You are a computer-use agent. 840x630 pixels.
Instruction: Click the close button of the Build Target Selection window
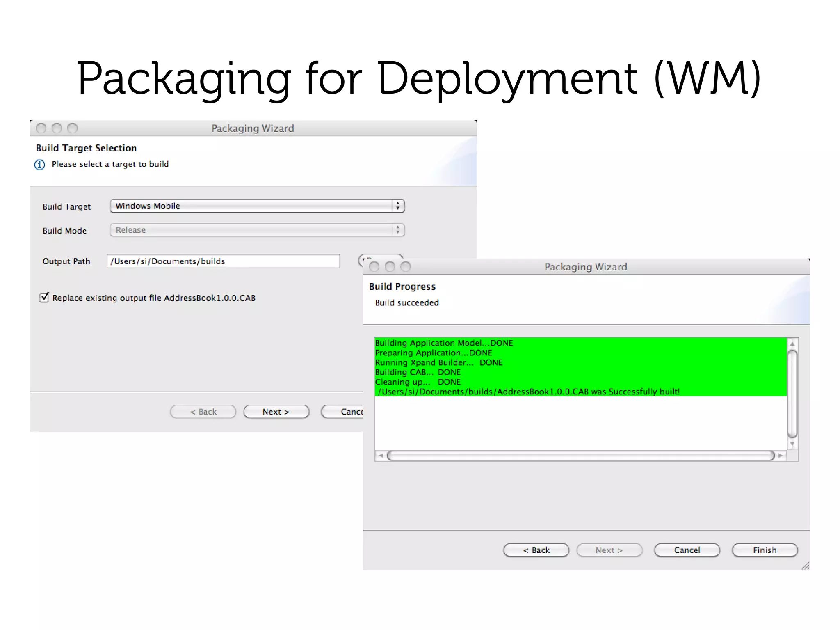pyautogui.click(x=41, y=128)
